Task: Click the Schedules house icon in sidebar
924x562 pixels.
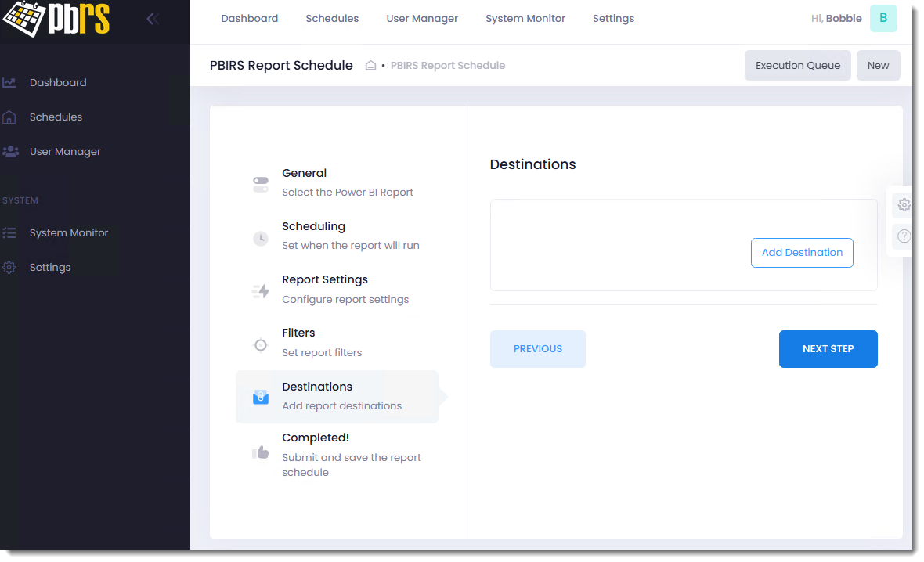Action: point(9,117)
